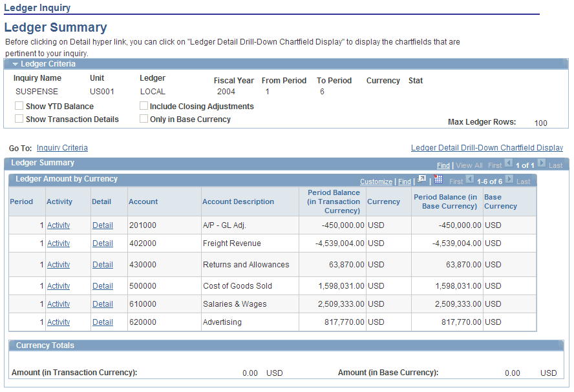
Task: Check Include Closing Adjustments
Action: pos(143,105)
